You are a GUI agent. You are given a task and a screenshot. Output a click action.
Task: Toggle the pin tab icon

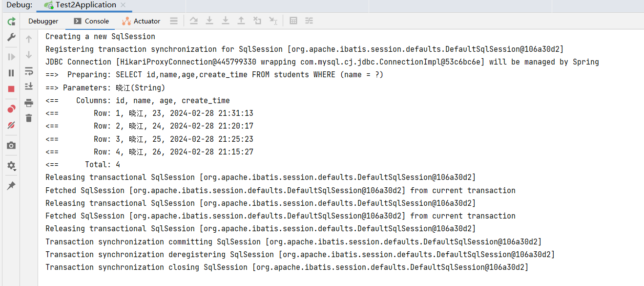(11, 186)
